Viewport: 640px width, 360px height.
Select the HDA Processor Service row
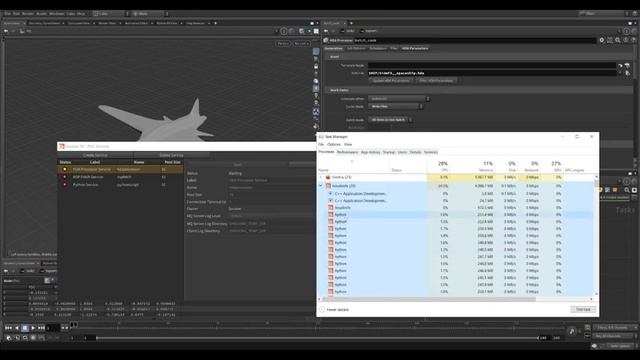tap(120, 169)
